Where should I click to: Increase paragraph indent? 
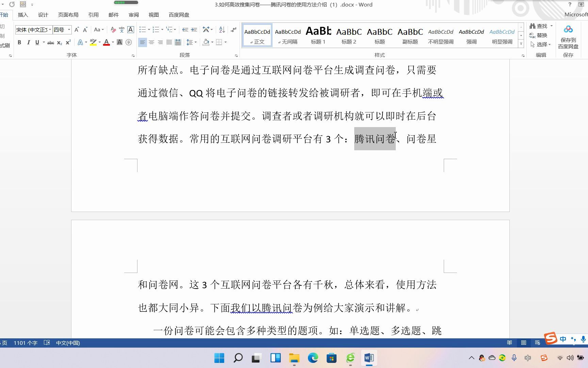(x=194, y=30)
